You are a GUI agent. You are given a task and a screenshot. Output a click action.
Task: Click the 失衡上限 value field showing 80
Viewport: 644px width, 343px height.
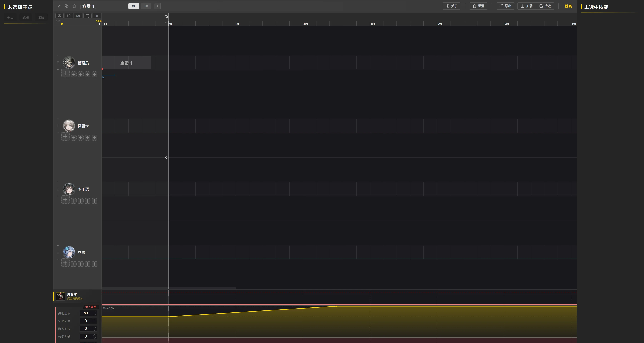click(x=86, y=313)
